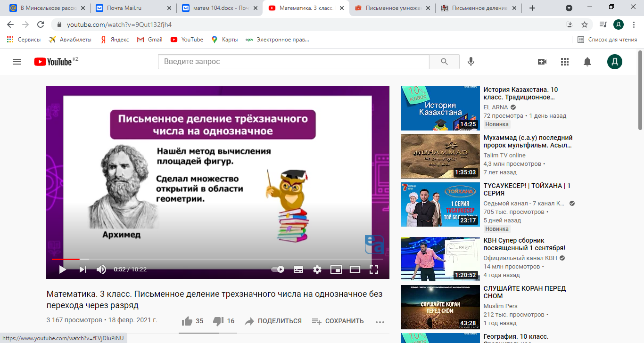Screen dimensions: 644x343
Task: Open a new tab plus button
Action: coord(532,8)
